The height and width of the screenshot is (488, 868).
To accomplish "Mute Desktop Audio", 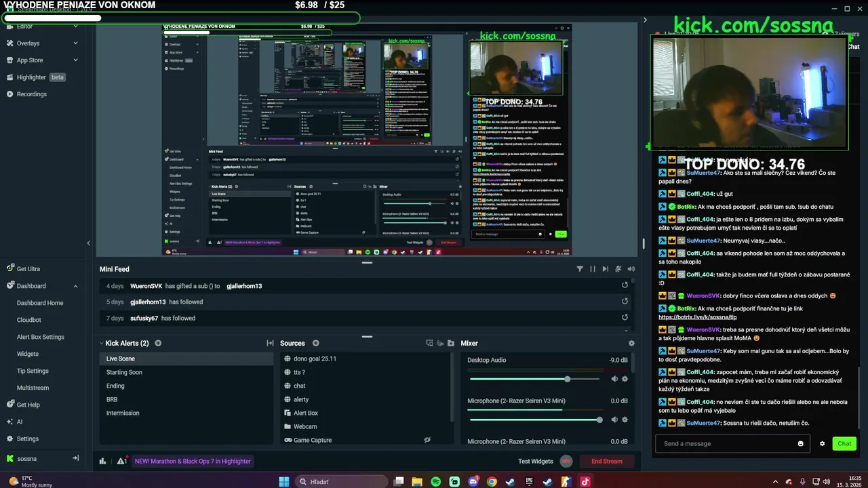I will tap(614, 379).
